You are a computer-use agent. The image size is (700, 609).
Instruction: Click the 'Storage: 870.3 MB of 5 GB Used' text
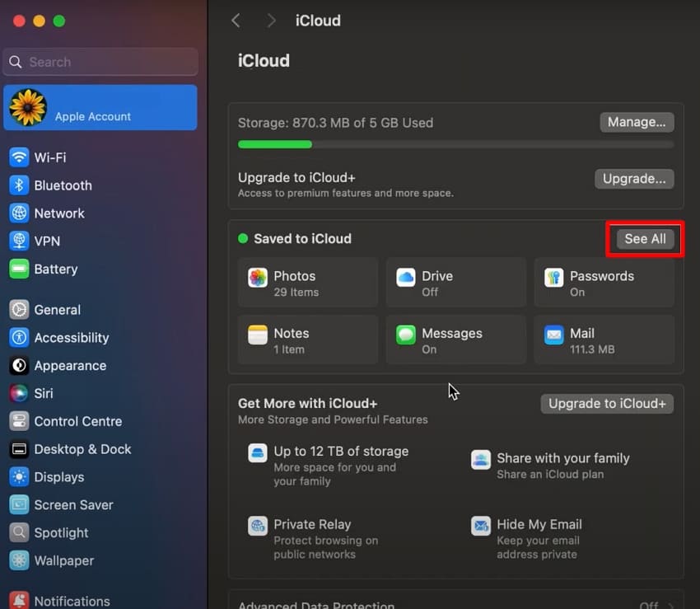coord(335,123)
